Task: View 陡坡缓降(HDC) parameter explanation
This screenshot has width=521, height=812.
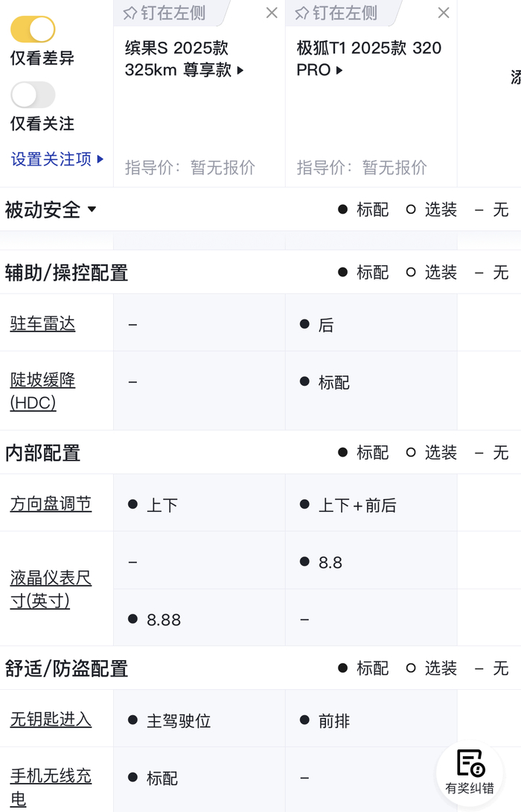Action: pos(42,391)
